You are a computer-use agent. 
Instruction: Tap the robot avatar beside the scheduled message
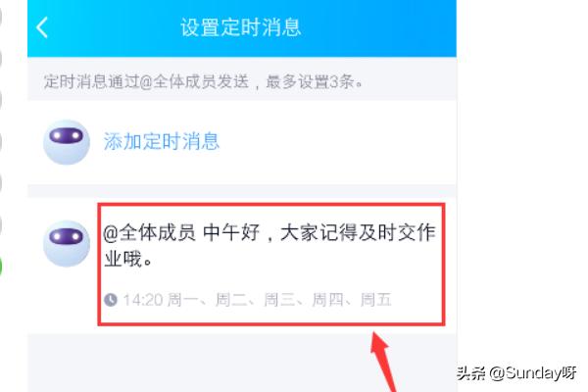tap(67, 243)
